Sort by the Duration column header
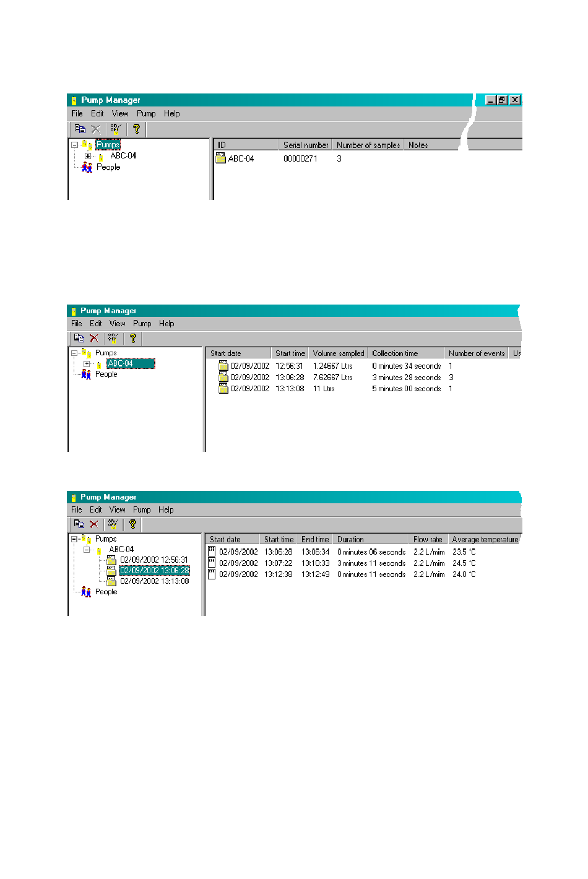Screen dimensions: 588x879 click(x=371, y=540)
